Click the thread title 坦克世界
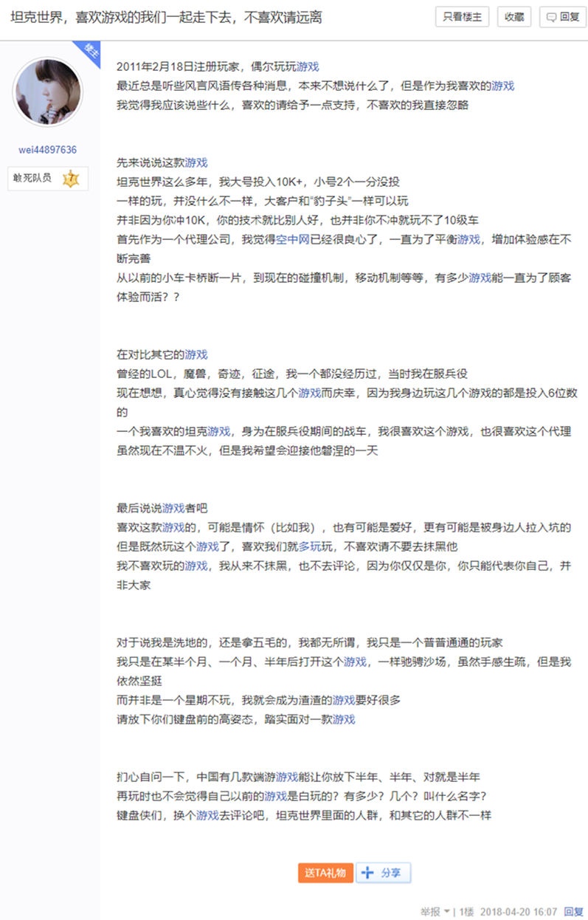Viewport: 588px width, 920px height. (166, 17)
